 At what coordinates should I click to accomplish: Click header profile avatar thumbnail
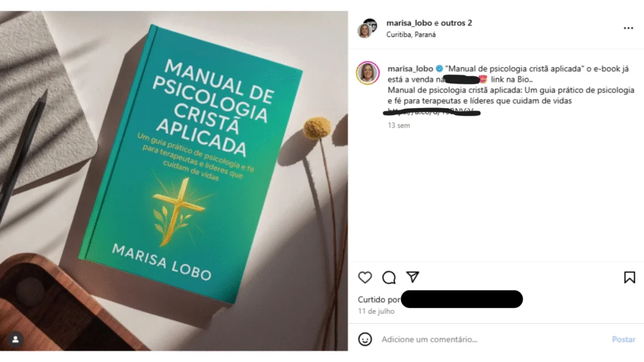[367, 28]
